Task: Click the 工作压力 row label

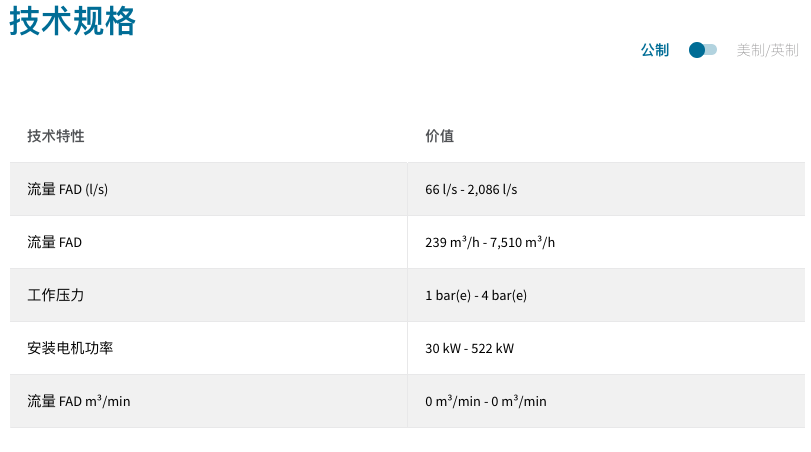Action: click(x=55, y=295)
